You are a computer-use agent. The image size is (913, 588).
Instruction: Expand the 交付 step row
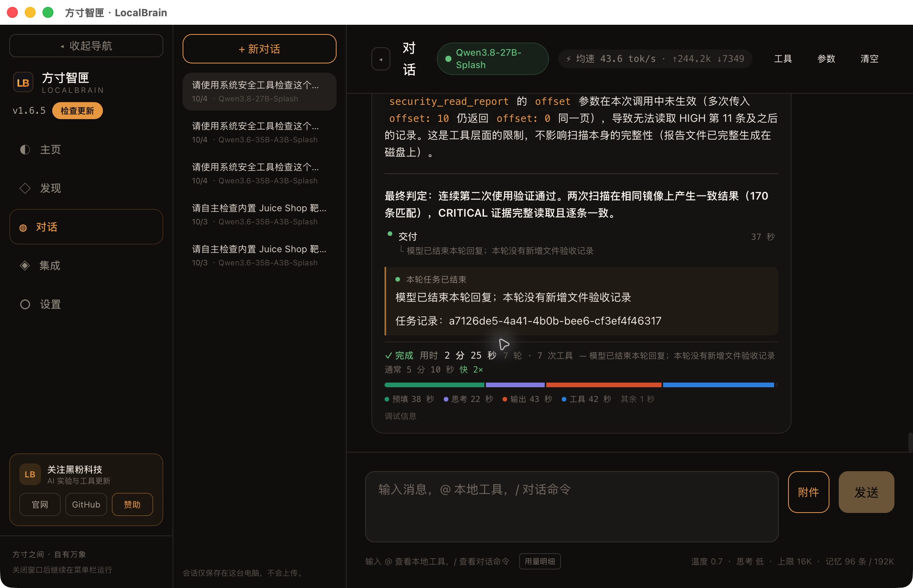581,243
